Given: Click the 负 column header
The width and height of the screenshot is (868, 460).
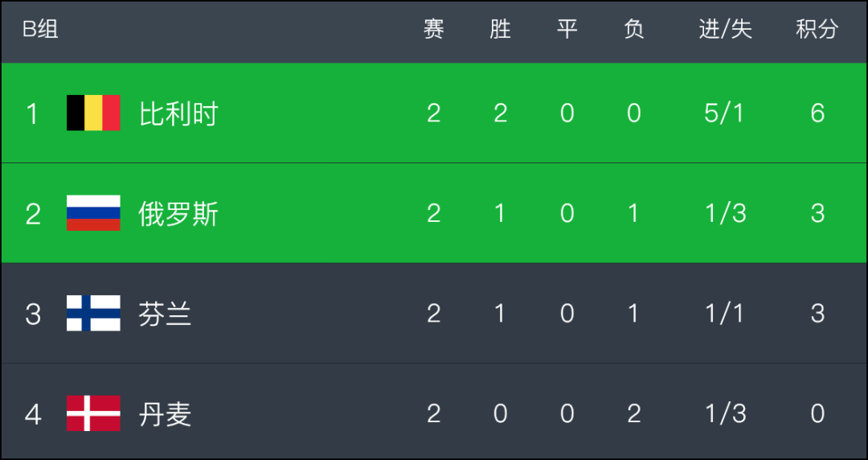Looking at the screenshot, I should [x=634, y=30].
